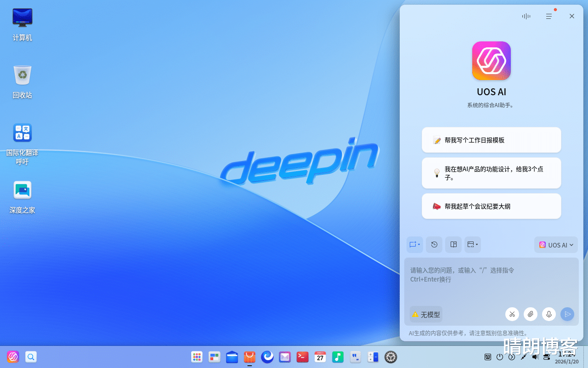Select the 深度之家 desktop icon
Viewport: 588px width, 368px height.
23,197
